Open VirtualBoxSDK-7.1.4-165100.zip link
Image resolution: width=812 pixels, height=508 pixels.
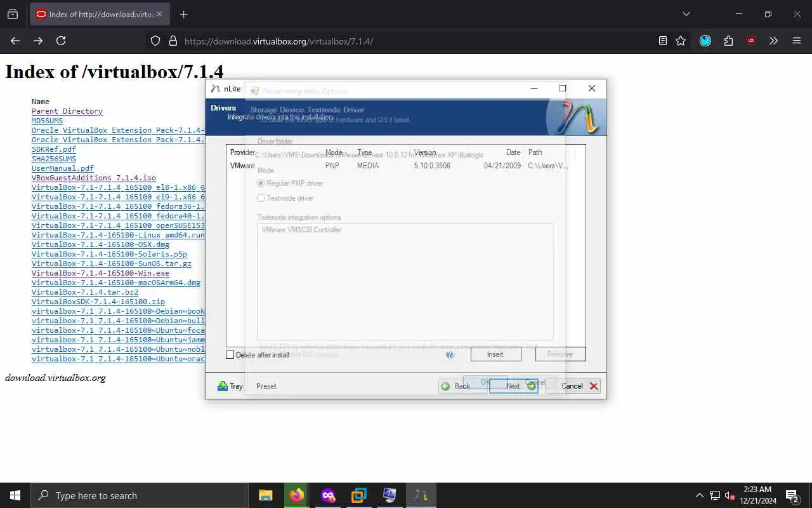98,302
